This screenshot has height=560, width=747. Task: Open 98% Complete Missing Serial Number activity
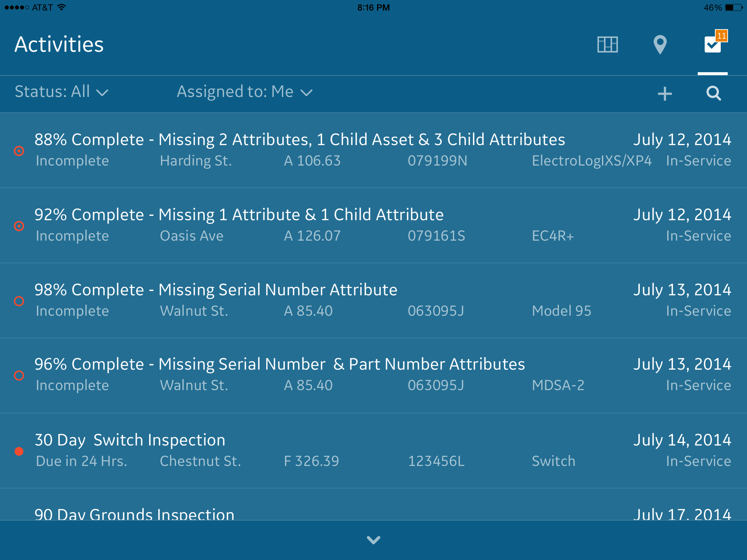[x=373, y=300]
